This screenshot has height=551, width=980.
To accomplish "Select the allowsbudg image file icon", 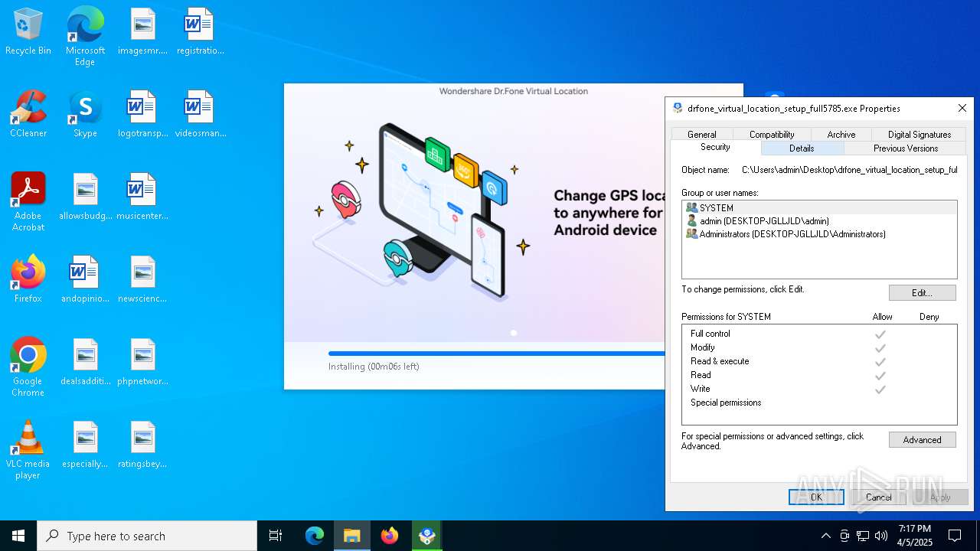I will [85, 197].
